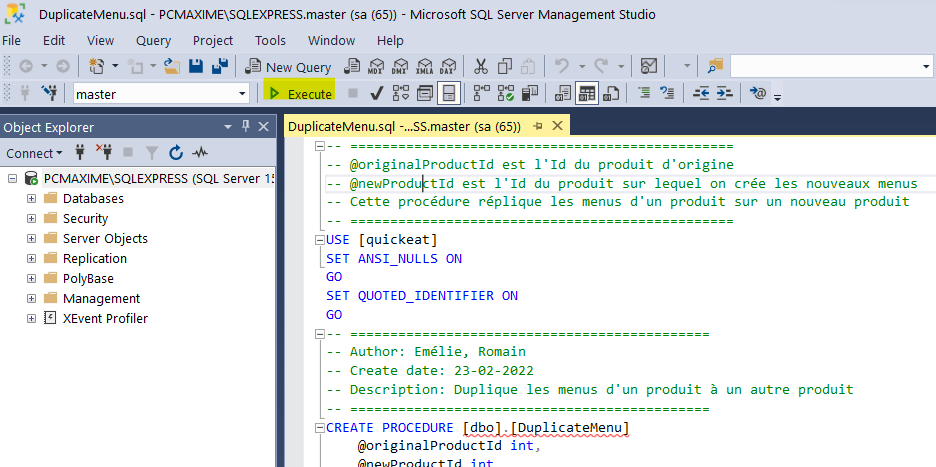Click the Cut scissors icon
This screenshot has height=467, width=936.
point(481,66)
